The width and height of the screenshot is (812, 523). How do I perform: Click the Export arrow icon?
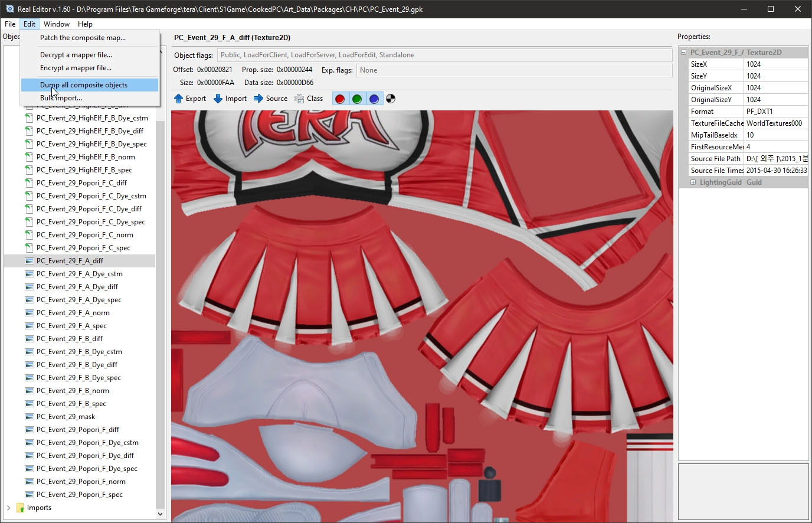tap(179, 99)
